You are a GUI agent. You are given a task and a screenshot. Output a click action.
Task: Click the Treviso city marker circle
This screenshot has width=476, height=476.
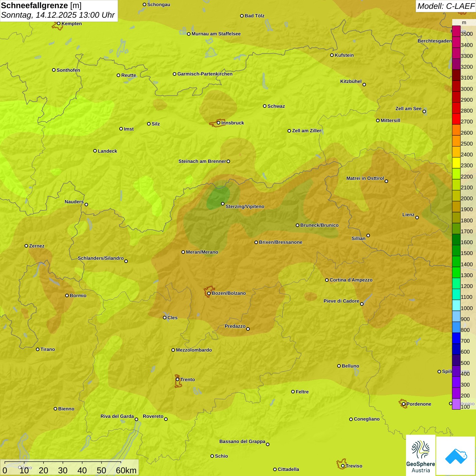[x=343, y=466]
